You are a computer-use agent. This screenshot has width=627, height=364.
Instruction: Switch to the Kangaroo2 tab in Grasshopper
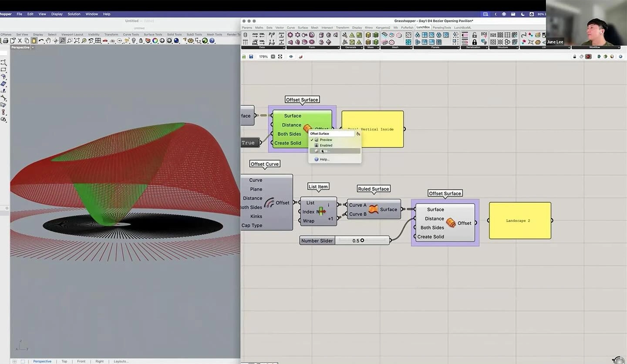point(383,28)
